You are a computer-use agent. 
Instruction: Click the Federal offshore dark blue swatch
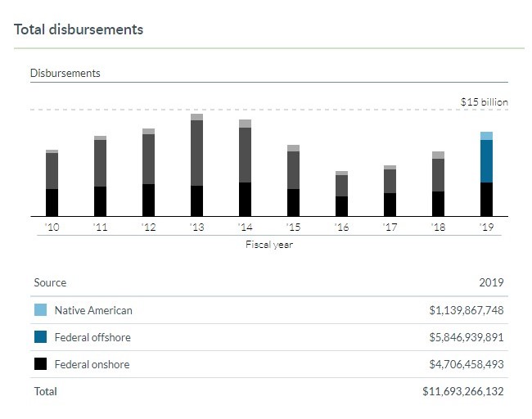click(x=40, y=337)
